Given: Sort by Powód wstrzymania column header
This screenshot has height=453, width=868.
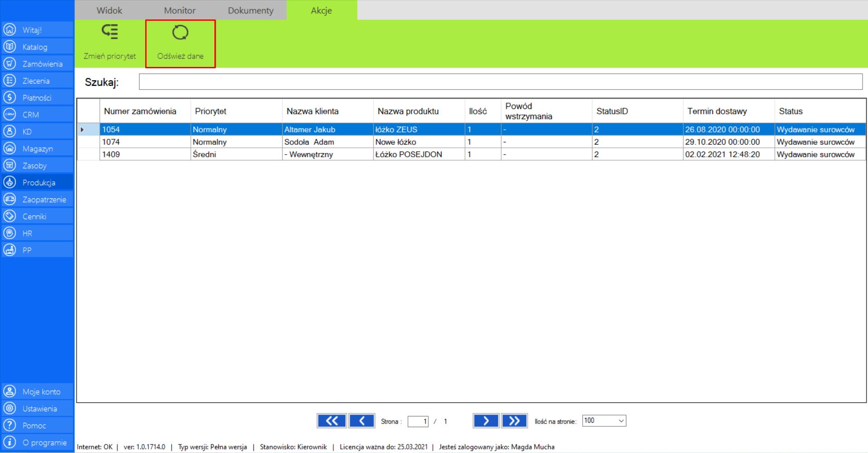Looking at the screenshot, I should 546,111.
